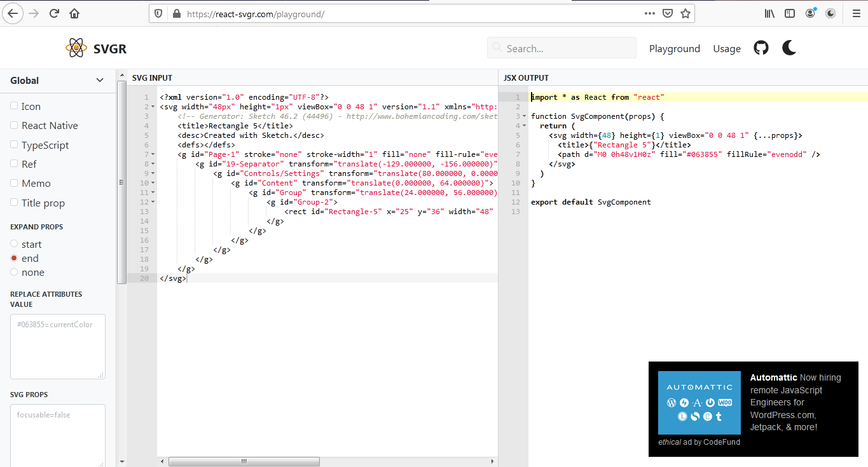Viewport: 868px width, 467px height.
Task: Fold the Page-1 group on line 7
Action: coord(154,154)
